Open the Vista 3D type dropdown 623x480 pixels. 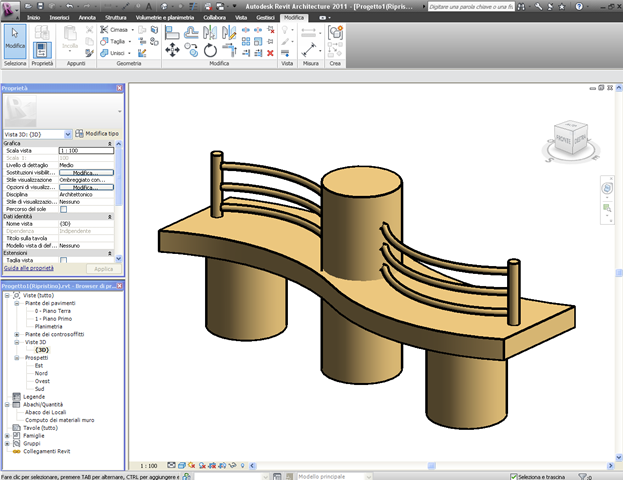pyautogui.click(x=67, y=133)
